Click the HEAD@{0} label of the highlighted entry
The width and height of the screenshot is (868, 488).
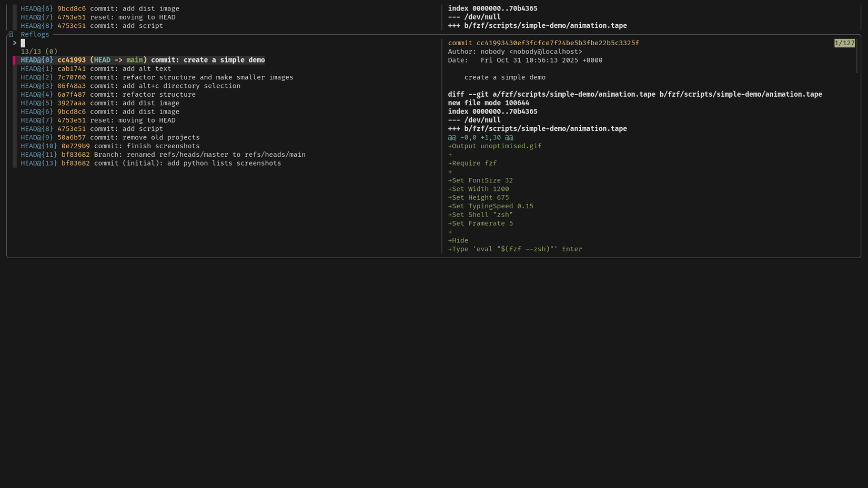[x=36, y=59]
